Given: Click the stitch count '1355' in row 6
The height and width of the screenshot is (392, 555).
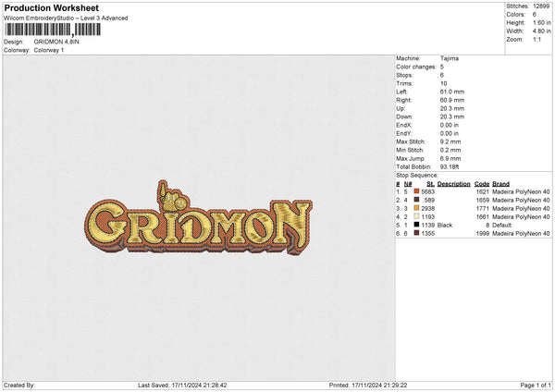Looking at the screenshot, I should 428,234.
